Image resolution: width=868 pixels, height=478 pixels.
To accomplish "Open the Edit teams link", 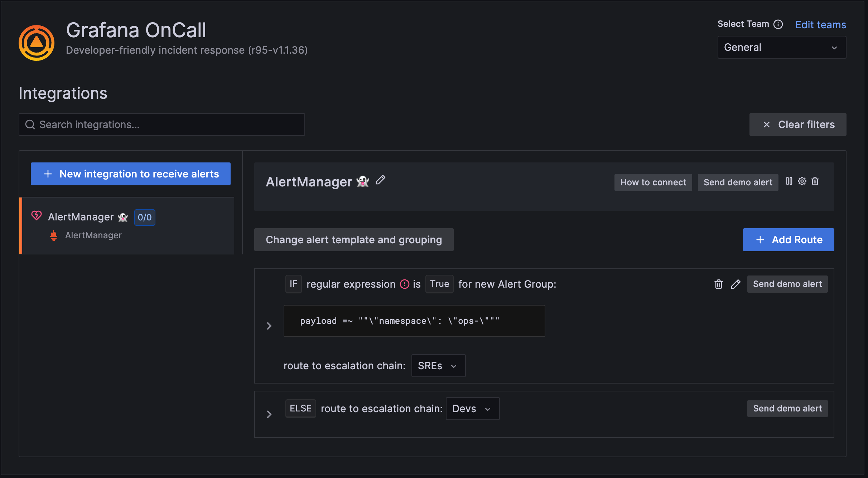I will [820, 24].
